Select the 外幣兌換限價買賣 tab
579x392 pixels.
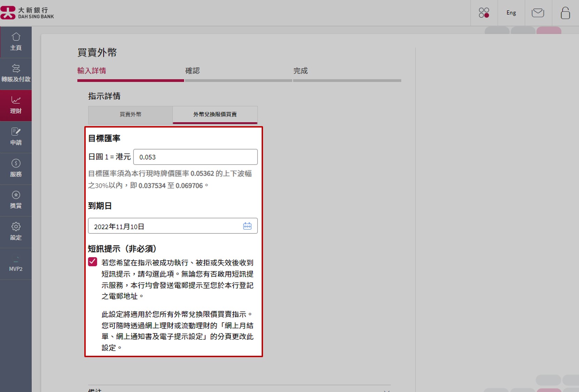coord(215,115)
